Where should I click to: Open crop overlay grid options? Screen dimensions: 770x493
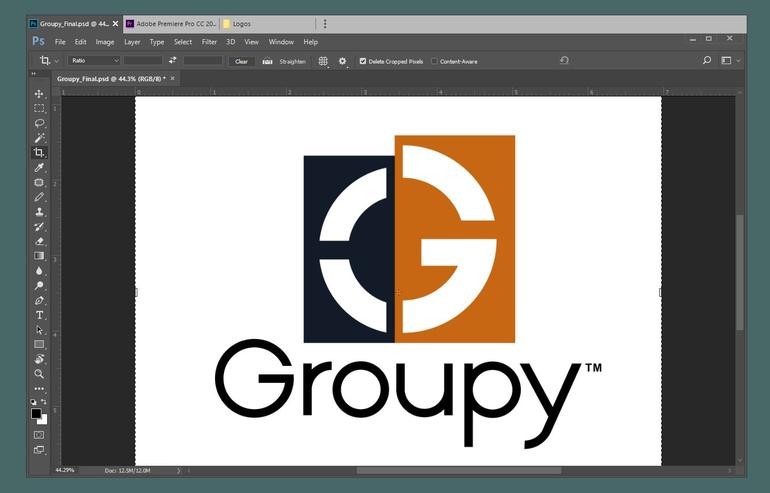323,61
